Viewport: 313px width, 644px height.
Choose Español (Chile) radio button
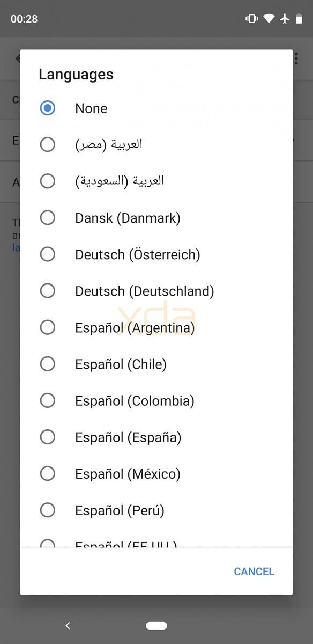click(48, 364)
